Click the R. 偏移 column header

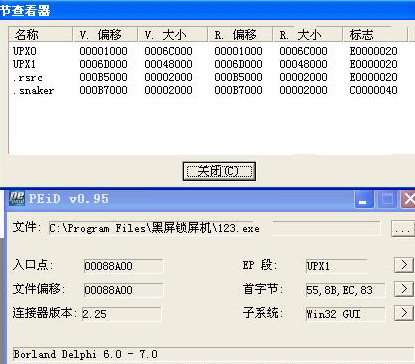241,35
